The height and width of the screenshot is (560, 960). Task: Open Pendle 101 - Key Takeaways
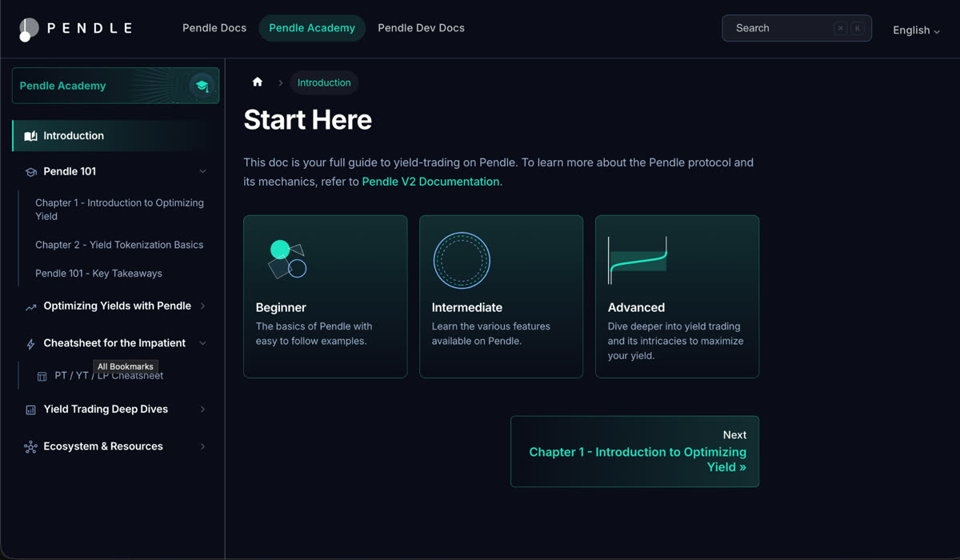click(98, 274)
